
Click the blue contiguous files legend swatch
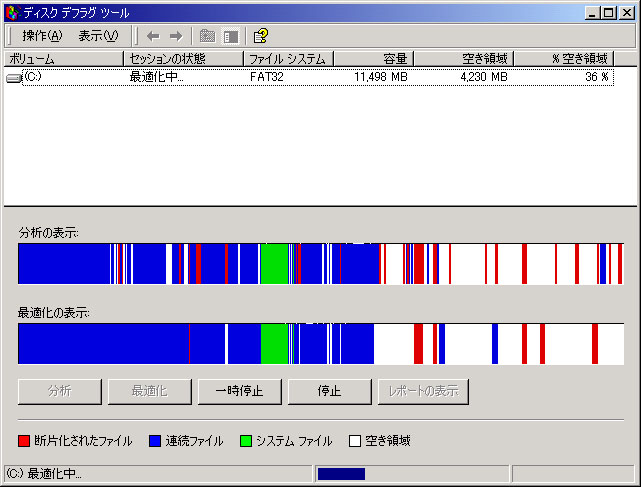pyautogui.click(x=155, y=441)
